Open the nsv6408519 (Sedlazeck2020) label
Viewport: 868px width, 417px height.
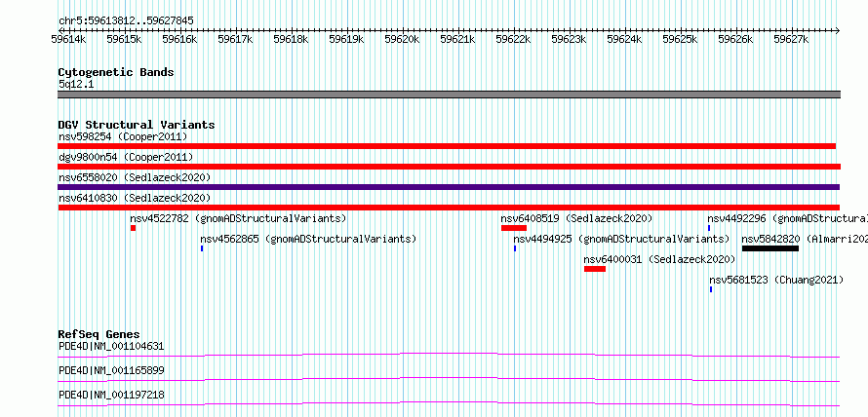(x=576, y=218)
